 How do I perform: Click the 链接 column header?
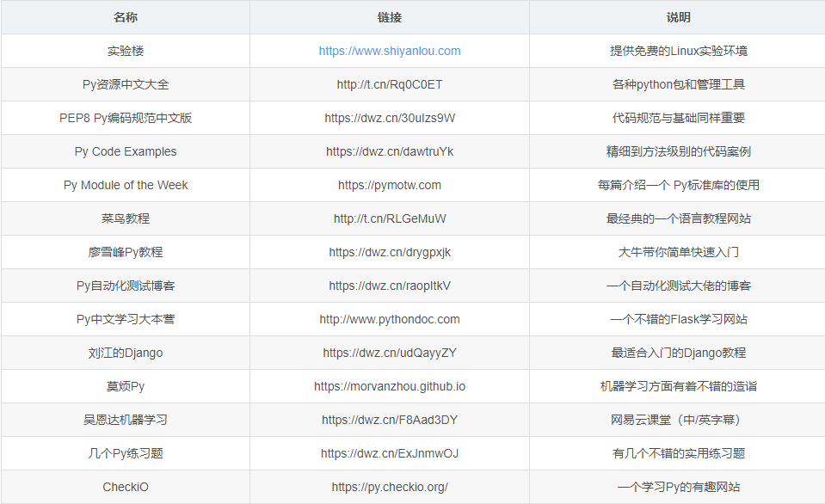pyautogui.click(x=390, y=17)
